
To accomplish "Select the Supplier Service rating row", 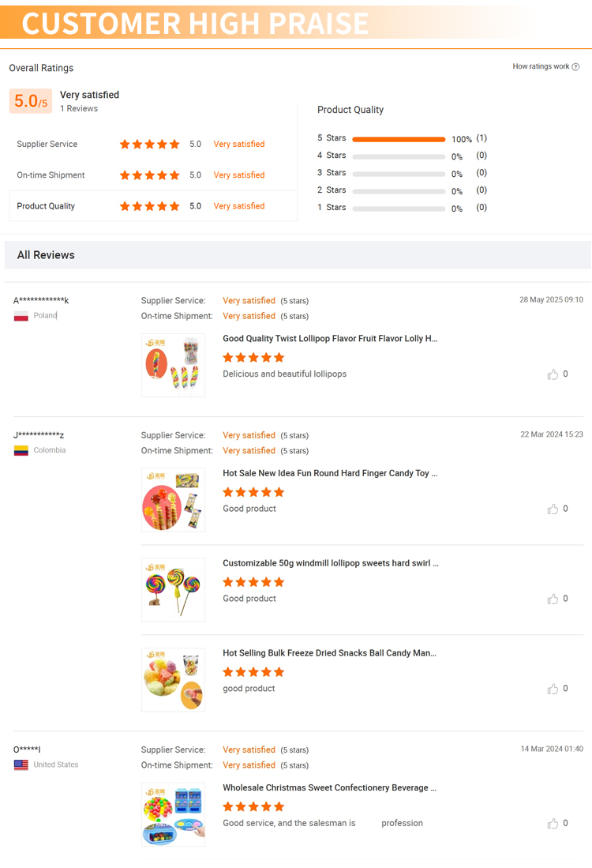I will coord(152,145).
